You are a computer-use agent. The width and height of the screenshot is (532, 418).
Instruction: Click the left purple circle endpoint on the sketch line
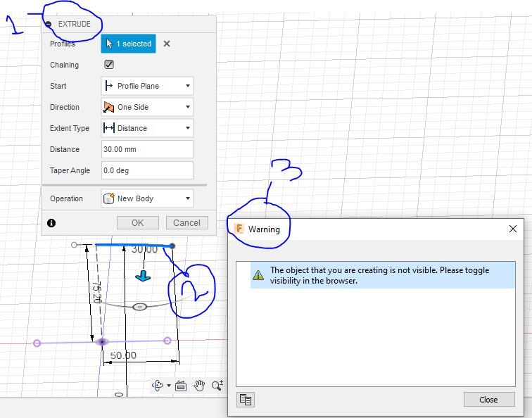(x=37, y=343)
